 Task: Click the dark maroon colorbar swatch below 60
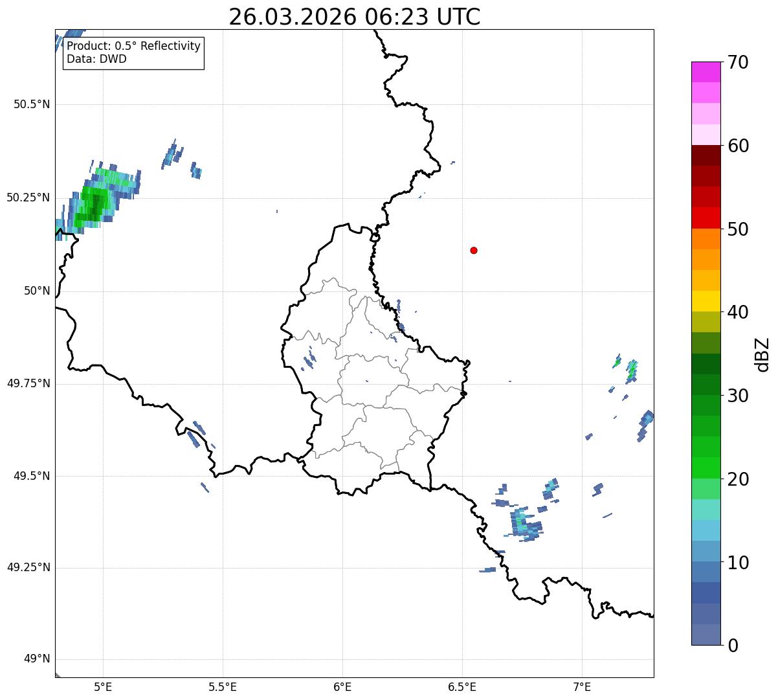click(x=706, y=155)
